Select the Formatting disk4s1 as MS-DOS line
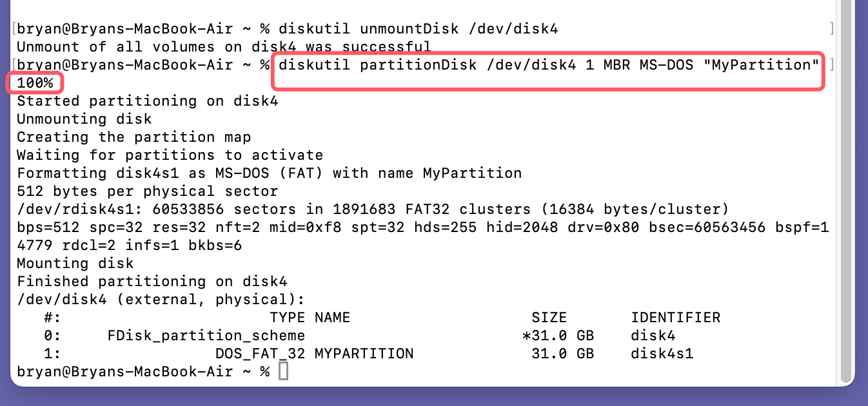 tap(268, 173)
